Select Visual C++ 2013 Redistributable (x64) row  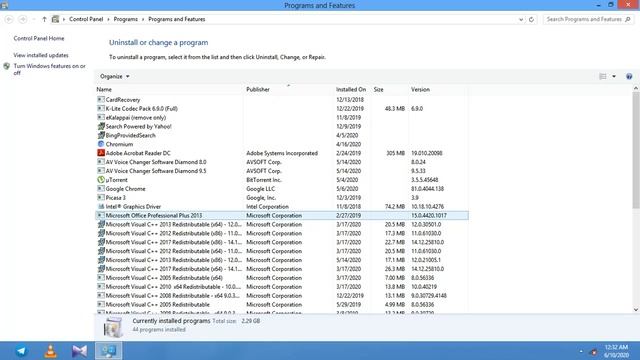(x=282, y=224)
